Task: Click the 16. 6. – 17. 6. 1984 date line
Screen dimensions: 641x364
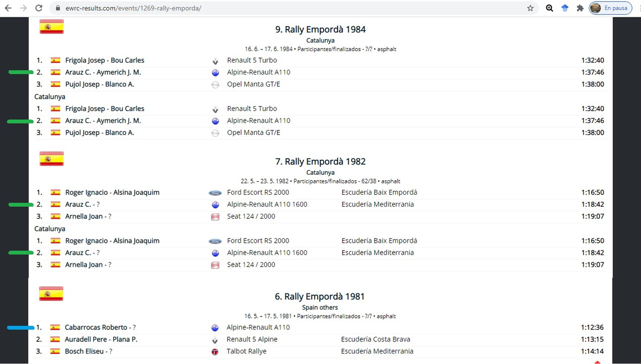Action: [320, 49]
